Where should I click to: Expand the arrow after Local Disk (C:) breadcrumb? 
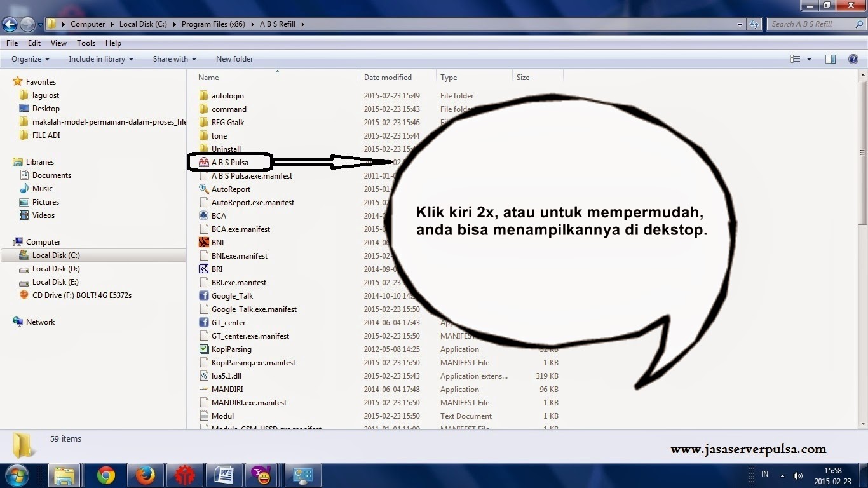(x=173, y=24)
